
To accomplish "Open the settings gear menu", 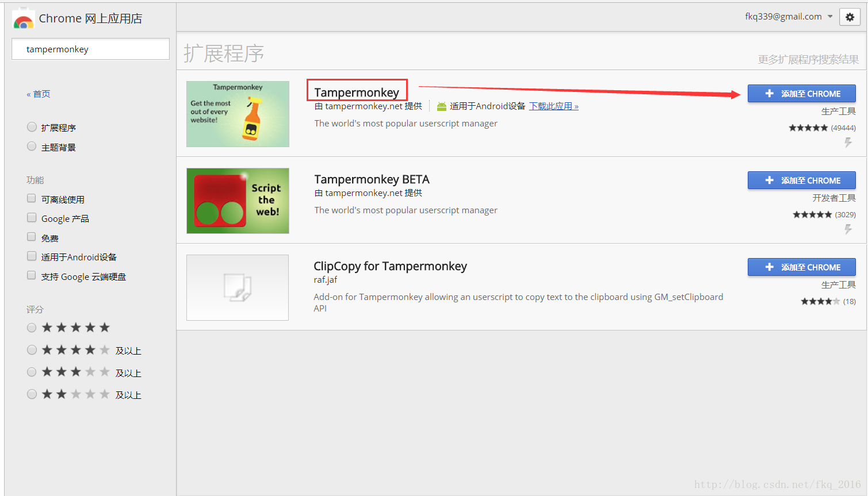I will tap(850, 17).
